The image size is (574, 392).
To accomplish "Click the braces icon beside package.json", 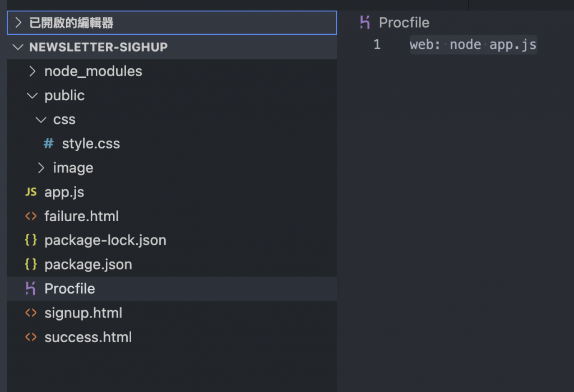I will tap(31, 264).
